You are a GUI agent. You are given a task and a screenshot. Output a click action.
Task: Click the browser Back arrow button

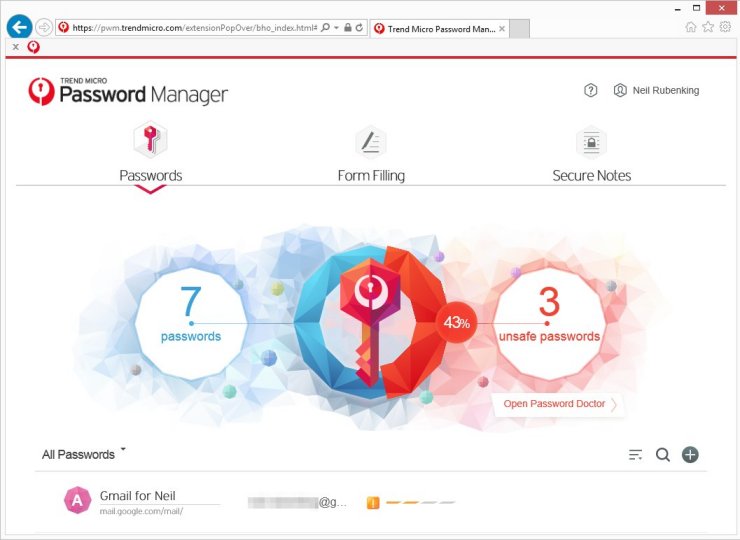19,27
